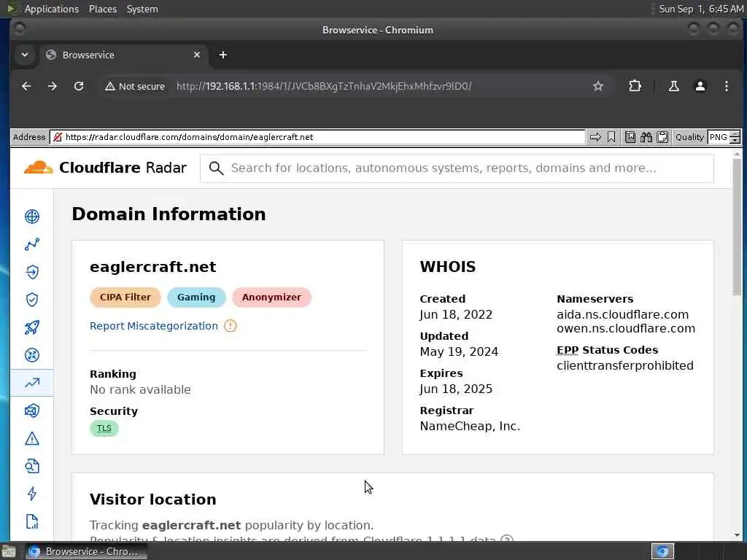Screen dimensions: 747x560
Task: Open the globe Overview sidebar icon
Action: [32, 217]
